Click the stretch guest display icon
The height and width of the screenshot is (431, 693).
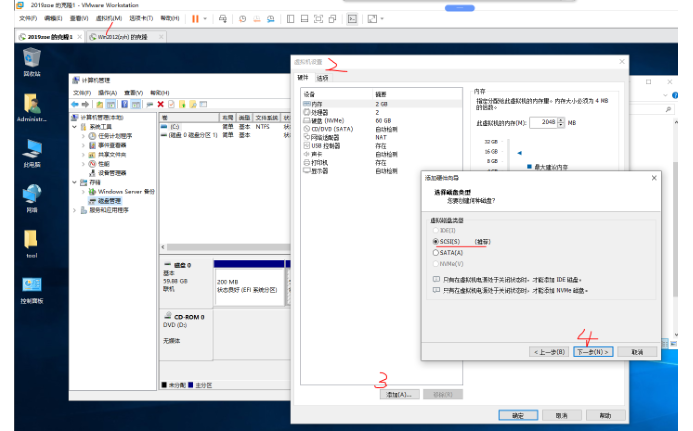coord(372,19)
